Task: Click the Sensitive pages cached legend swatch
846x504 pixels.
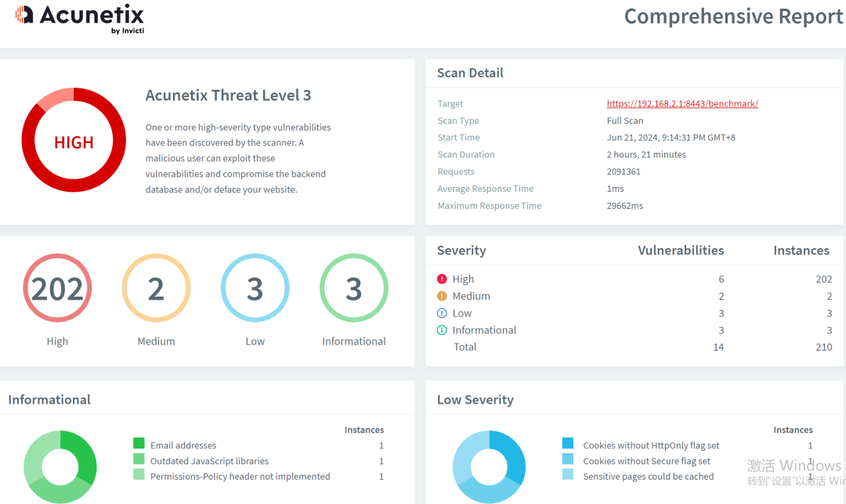Action: (x=568, y=474)
